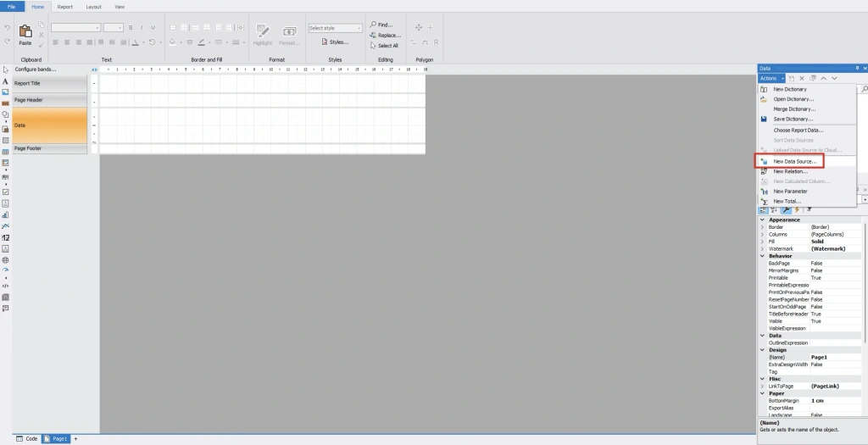The width and height of the screenshot is (868, 445).
Task: Collapse the Behavior property category
Action: (x=762, y=256)
